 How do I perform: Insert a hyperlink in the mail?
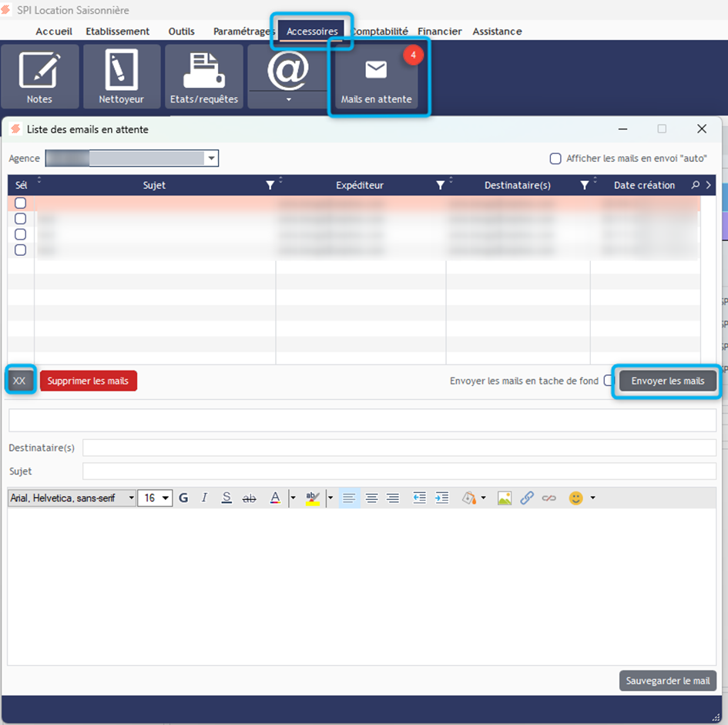pyautogui.click(x=527, y=498)
